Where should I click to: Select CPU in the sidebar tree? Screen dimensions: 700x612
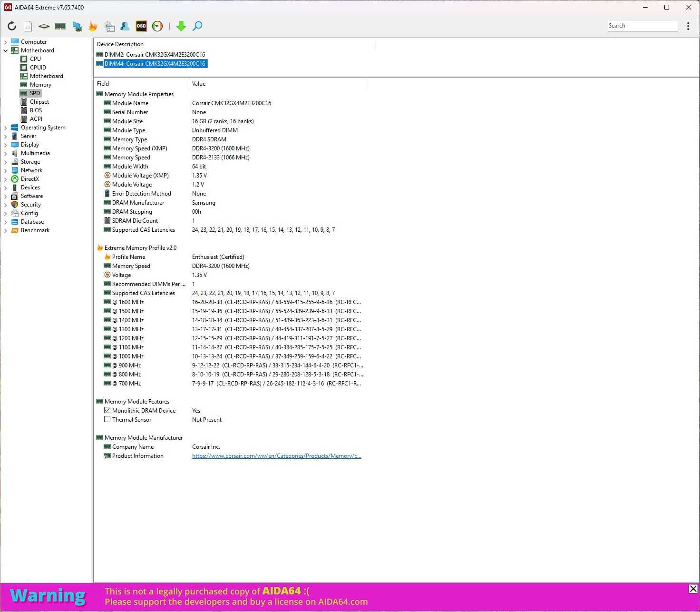pyautogui.click(x=35, y=59)
